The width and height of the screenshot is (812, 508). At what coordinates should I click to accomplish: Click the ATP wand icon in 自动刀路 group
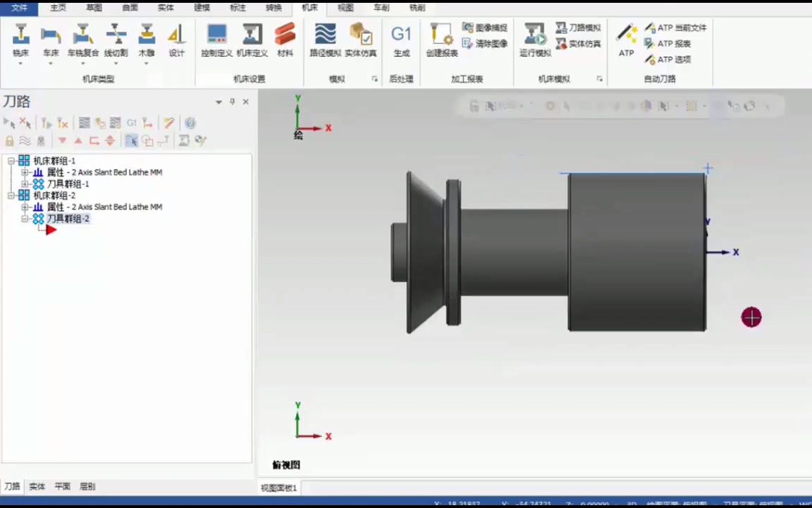click(x=626, y=35)
